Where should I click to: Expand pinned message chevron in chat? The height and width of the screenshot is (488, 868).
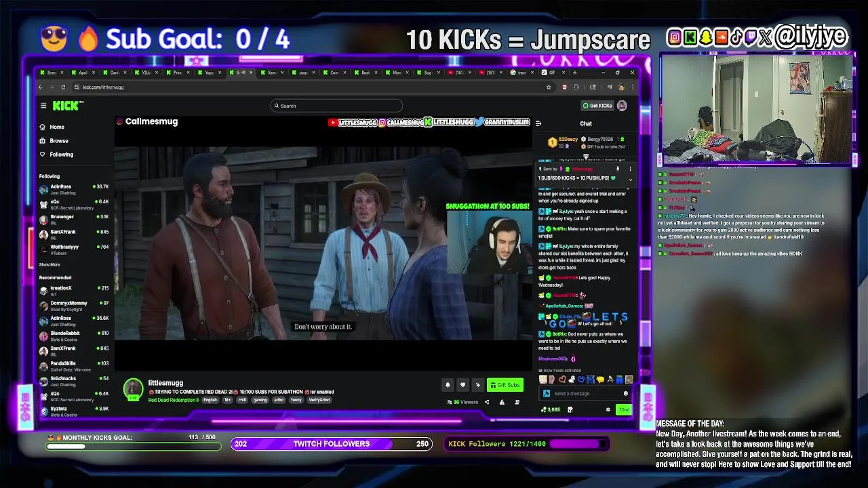click(x=630, y=179)
